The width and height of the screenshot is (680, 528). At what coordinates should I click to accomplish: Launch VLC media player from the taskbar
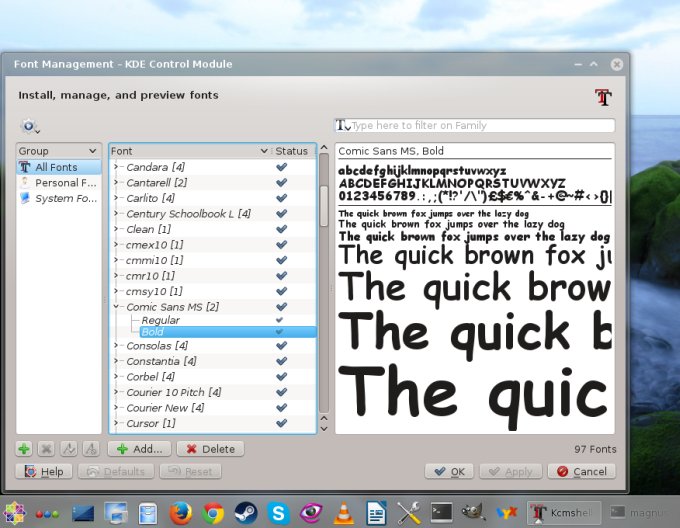coord(343,513)
